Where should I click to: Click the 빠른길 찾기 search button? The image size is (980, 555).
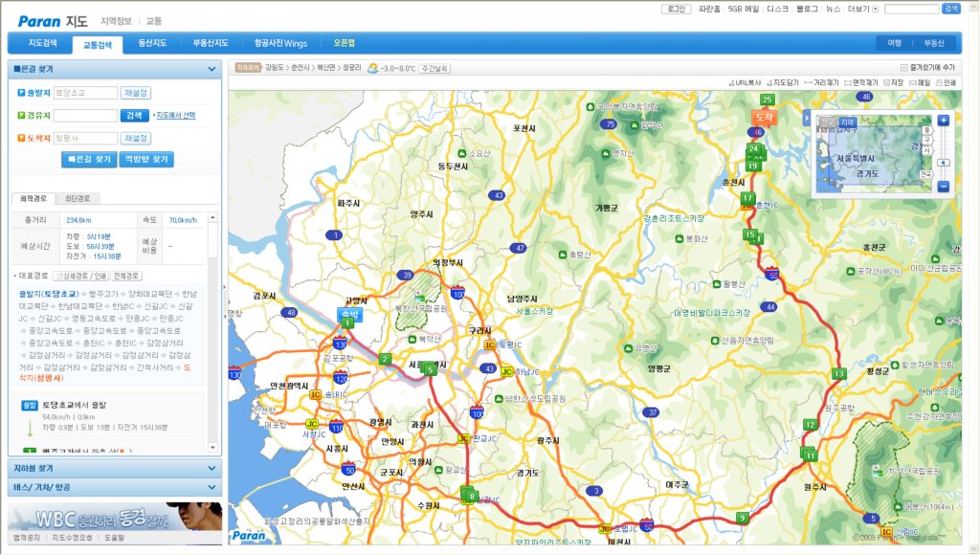tap(89, 160)
